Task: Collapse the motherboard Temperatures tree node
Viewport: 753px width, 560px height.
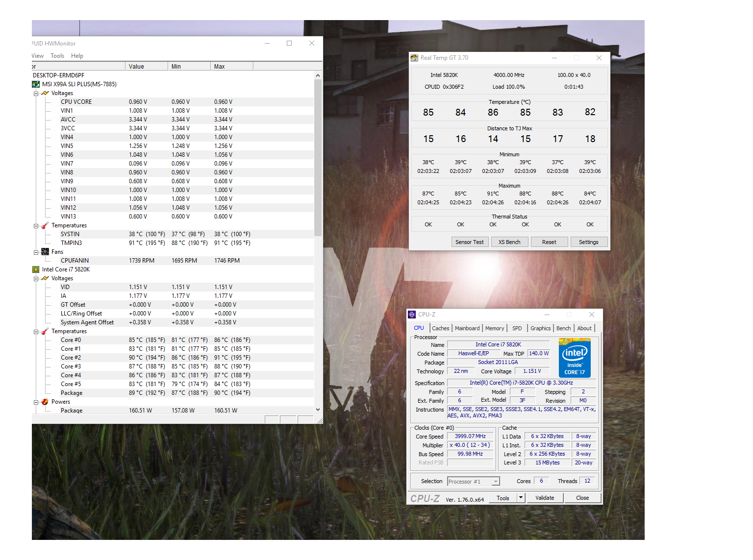Action: [x=36, y=226]
